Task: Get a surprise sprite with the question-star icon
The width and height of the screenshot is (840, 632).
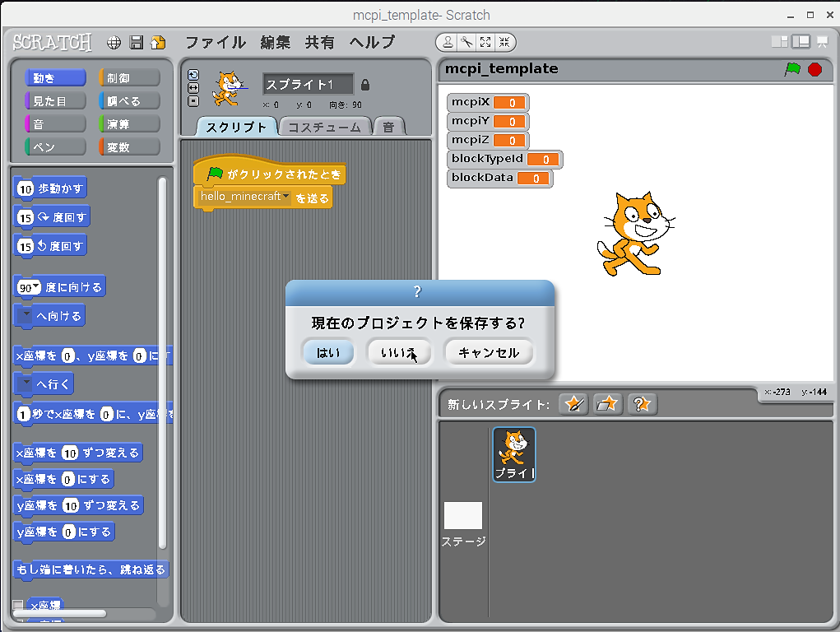Action: click(641, 404)
